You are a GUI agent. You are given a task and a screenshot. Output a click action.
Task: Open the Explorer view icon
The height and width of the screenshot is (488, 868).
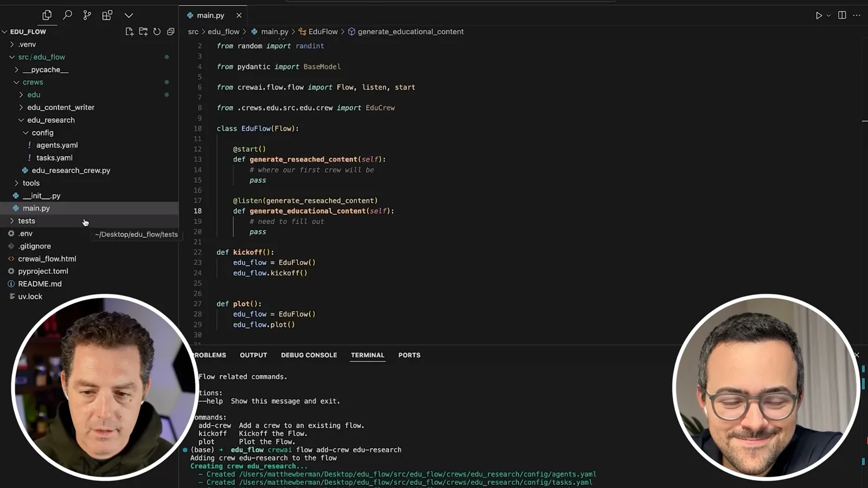(x=47, y=15)
